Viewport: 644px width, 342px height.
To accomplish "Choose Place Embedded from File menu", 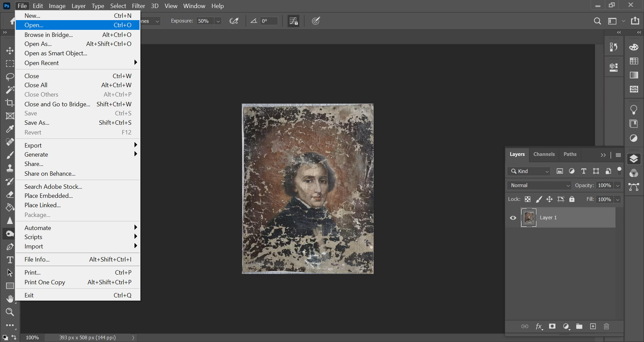I will (x=49, y=196).
